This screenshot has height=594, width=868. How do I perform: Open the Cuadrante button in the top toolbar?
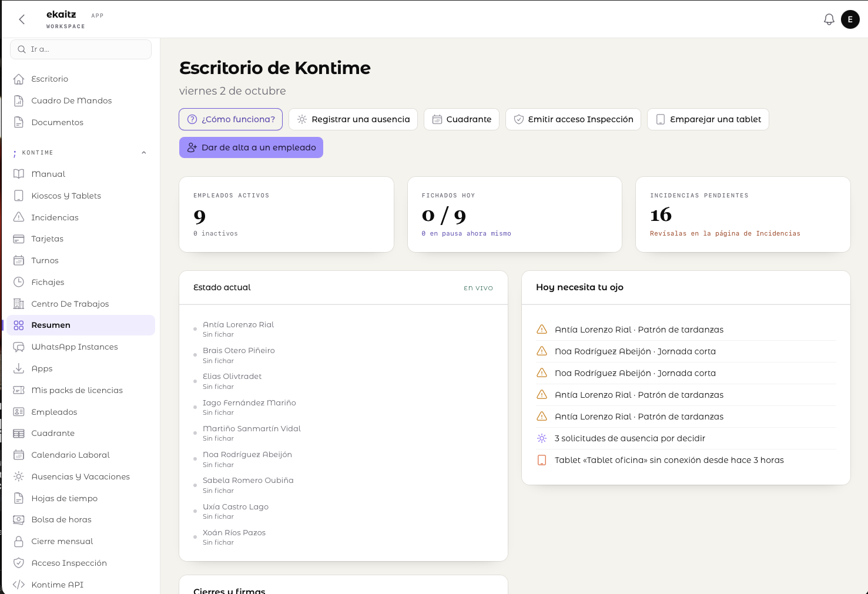point(461,119)
